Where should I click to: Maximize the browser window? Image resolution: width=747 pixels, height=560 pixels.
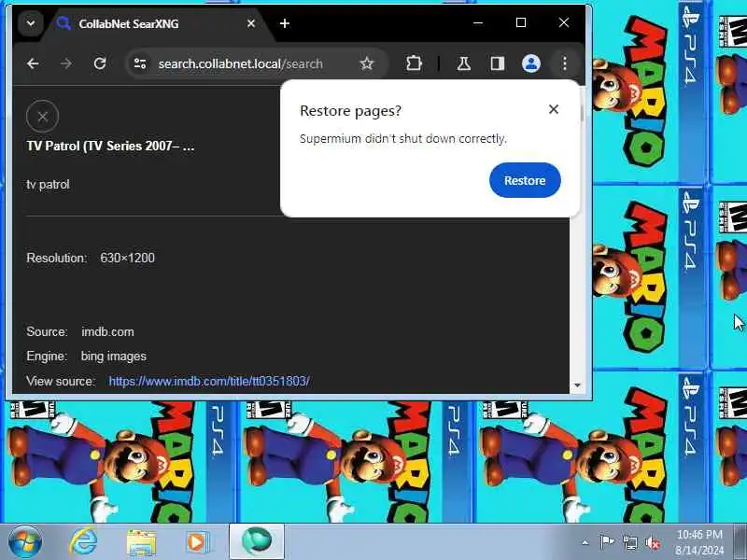click(x=521, y=22)
